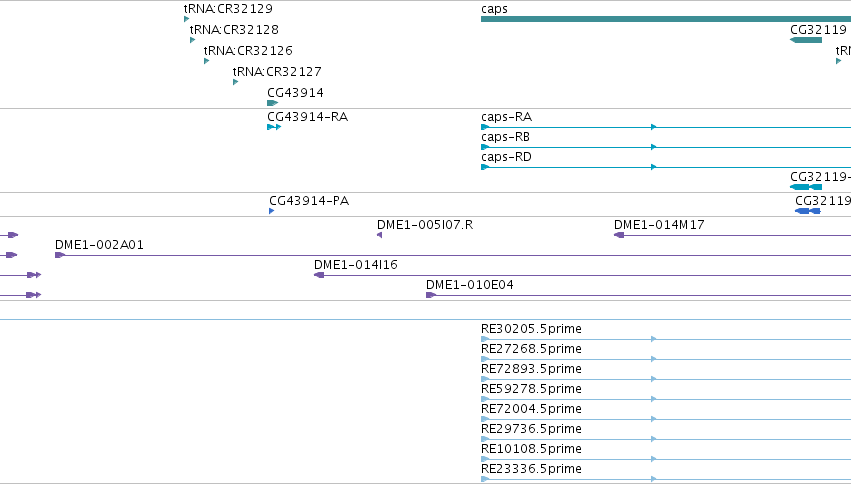Click the thick caps gene bar
851x484 pixels.
coord(666,19)
